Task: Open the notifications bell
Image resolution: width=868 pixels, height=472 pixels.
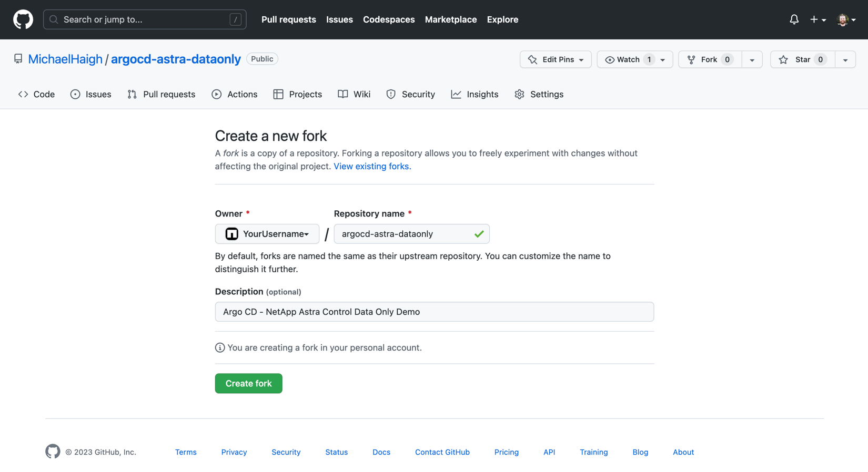Action: click(794, 19)
